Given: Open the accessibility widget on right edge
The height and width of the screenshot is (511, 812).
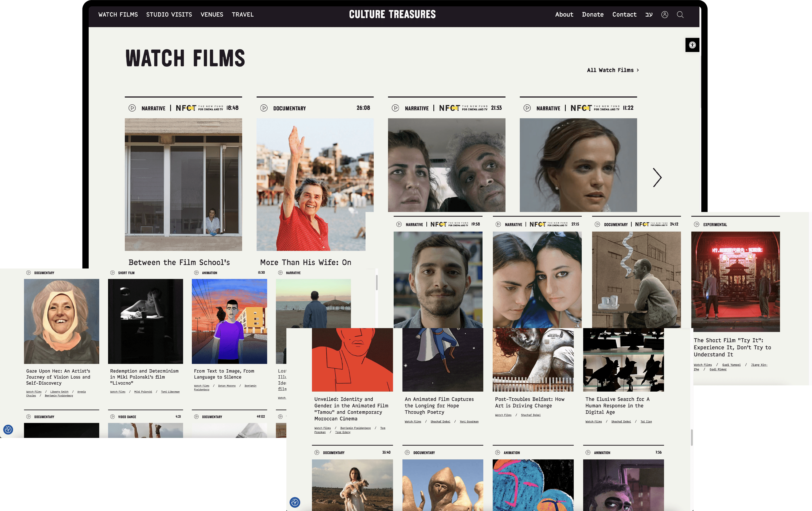Looking at the screenshot, I should (692, 45).
